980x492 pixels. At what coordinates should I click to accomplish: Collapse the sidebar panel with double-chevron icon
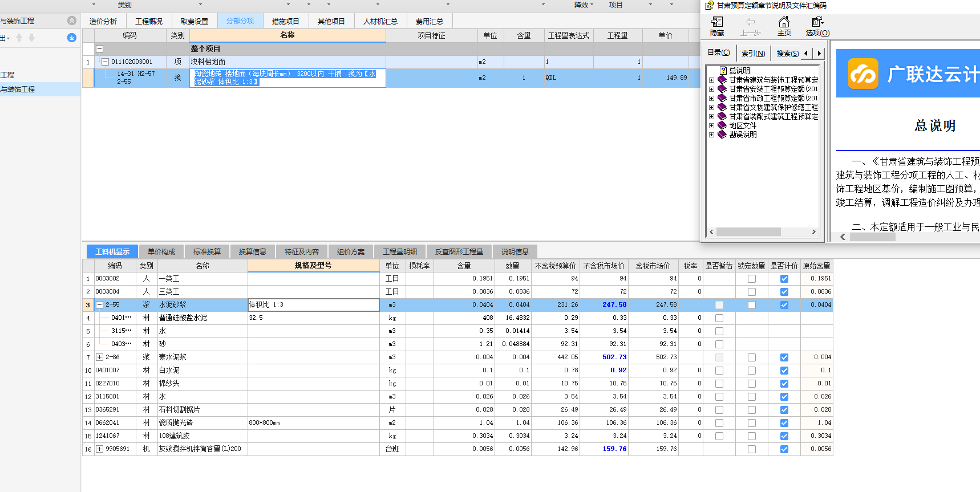[x=71, y=21]
